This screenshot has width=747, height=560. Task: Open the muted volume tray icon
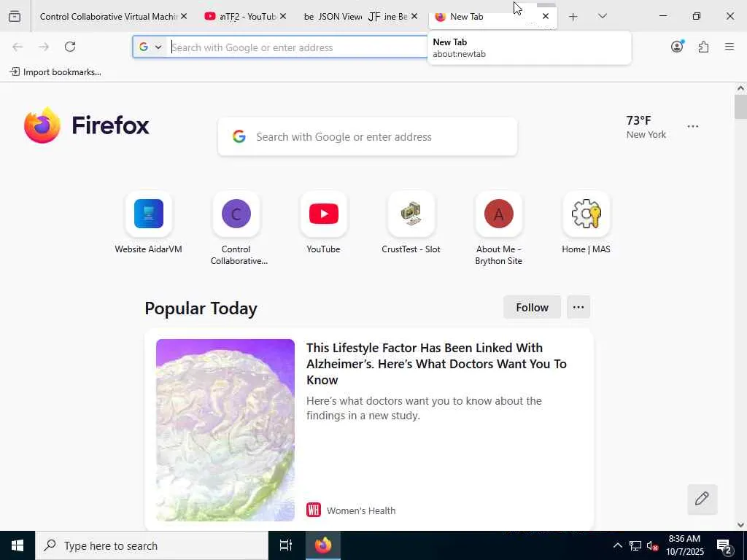(x=653, y=545)
